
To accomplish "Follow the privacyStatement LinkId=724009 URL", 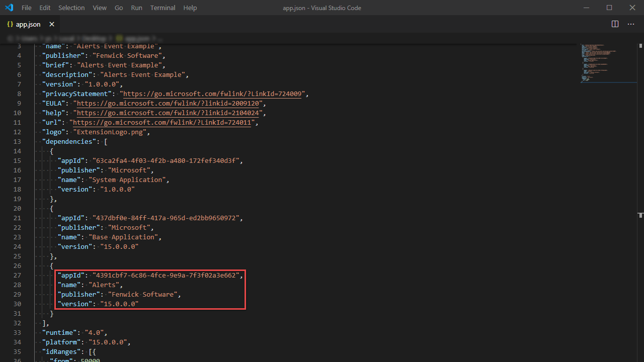I will pyautogui.click(x=212, y=94).
